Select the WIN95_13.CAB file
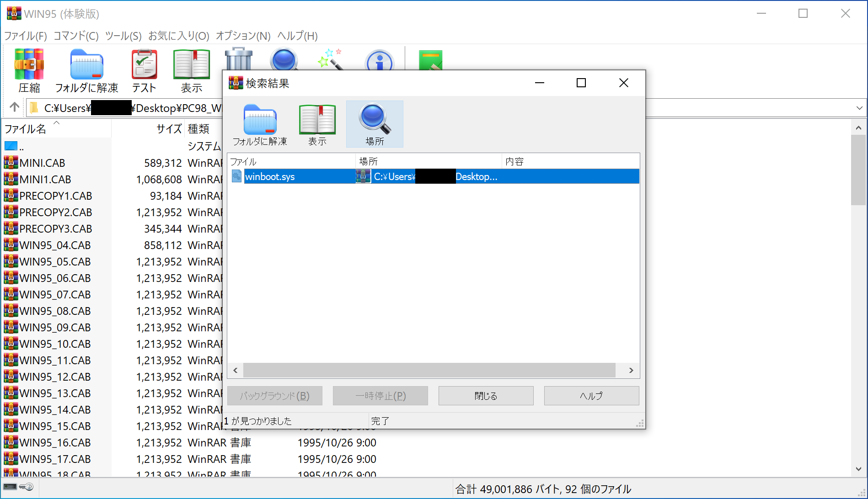 click(112, 393)
